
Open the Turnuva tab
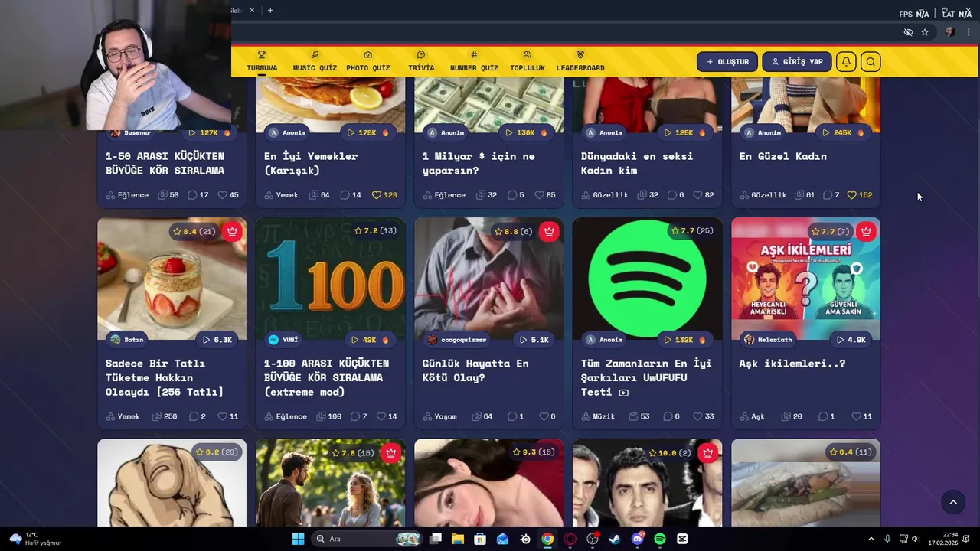(x=262, y=61)
